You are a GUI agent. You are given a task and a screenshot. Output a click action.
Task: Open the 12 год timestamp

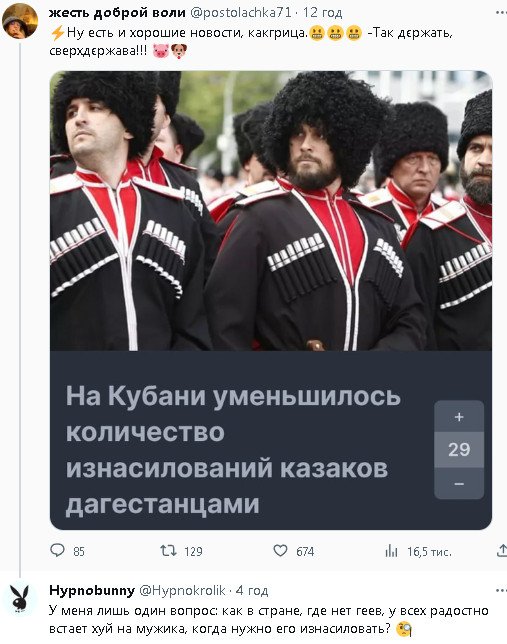click(323, 13)
